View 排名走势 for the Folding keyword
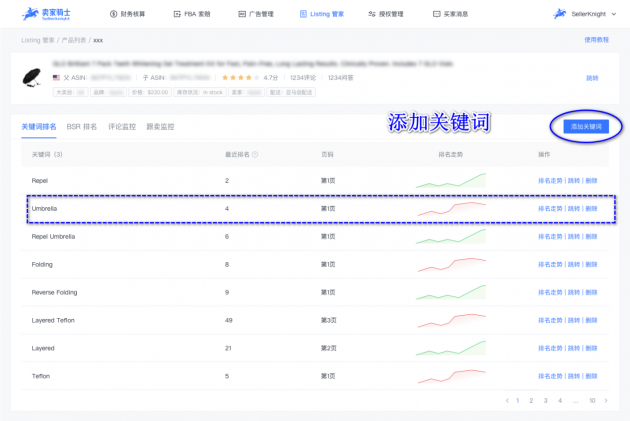This screenshot has height=421, width=630. click(x=550, y=264)
